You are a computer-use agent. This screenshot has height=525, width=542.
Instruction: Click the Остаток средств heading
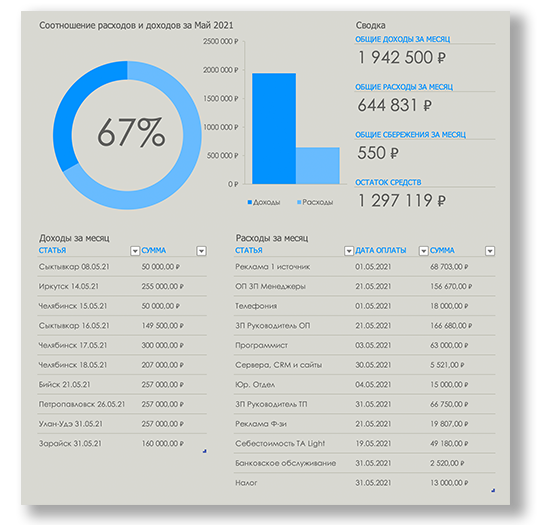388,182
